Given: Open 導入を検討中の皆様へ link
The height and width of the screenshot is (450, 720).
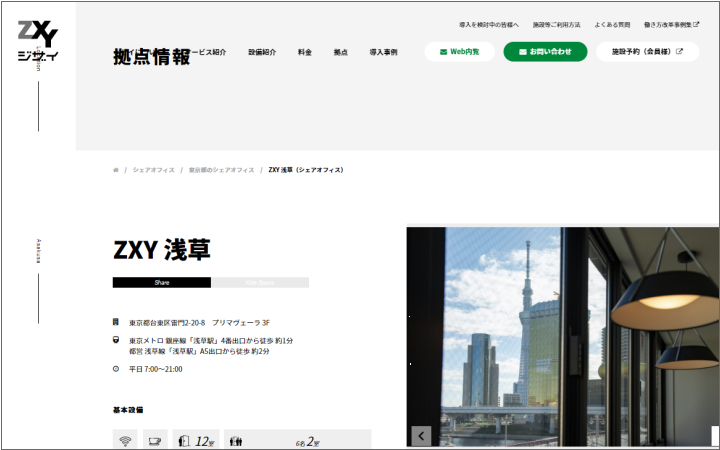Looking at the screenshot, I should (x=489, y=25).
